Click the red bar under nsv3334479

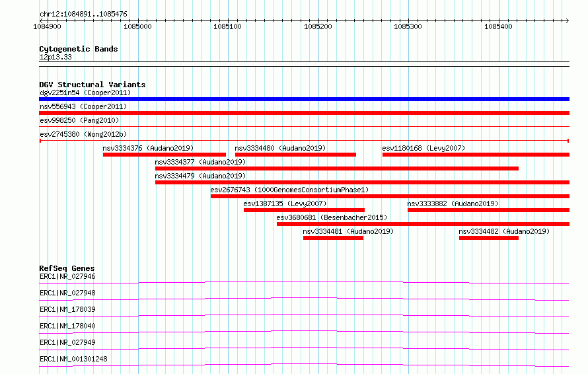362,182
